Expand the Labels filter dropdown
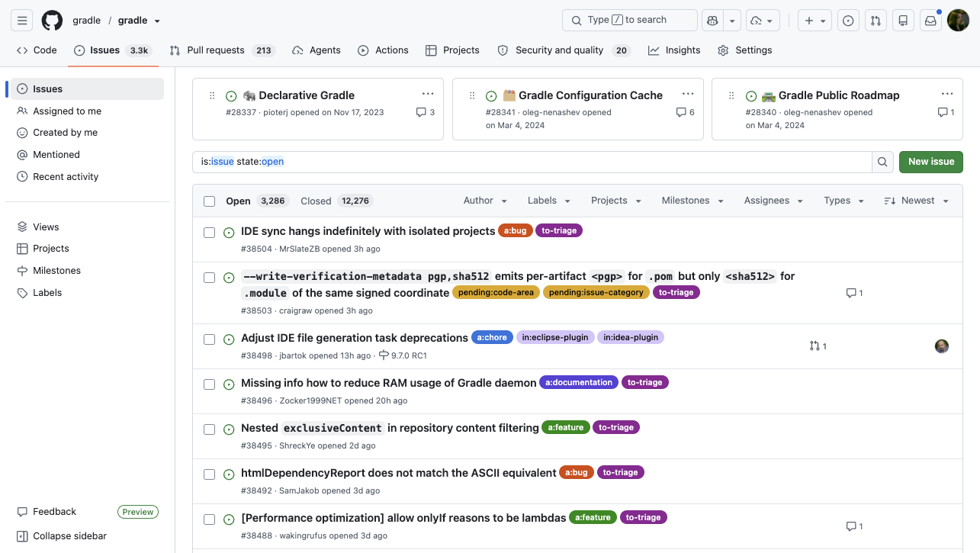The height and width of the screenshot is (553, 980). [x=549, y=201]
